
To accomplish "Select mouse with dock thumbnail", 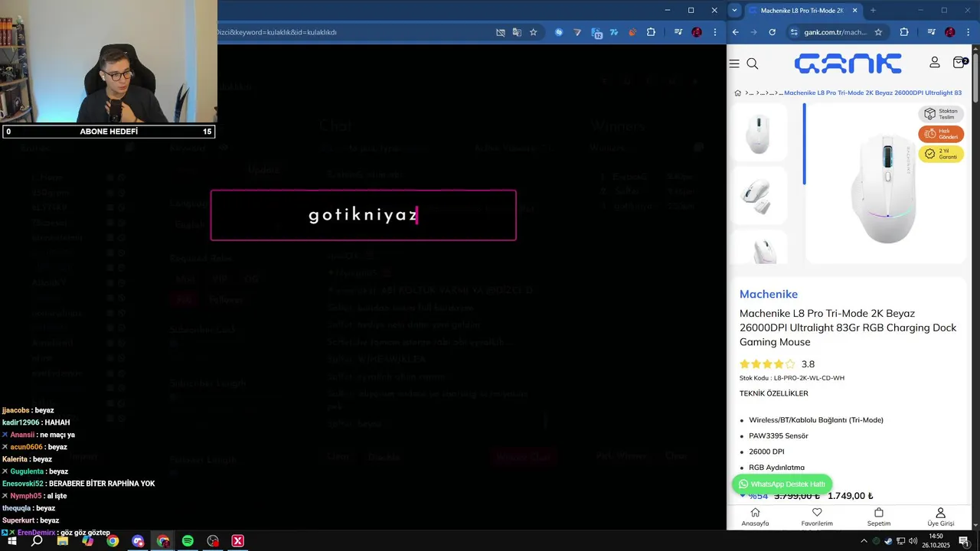I will 759,195.
